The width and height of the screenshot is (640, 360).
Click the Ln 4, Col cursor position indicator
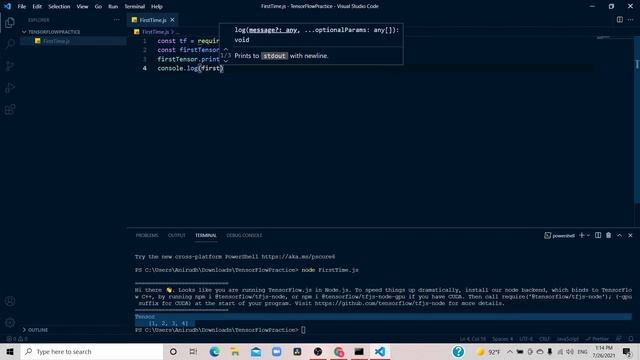pos(473,339)
